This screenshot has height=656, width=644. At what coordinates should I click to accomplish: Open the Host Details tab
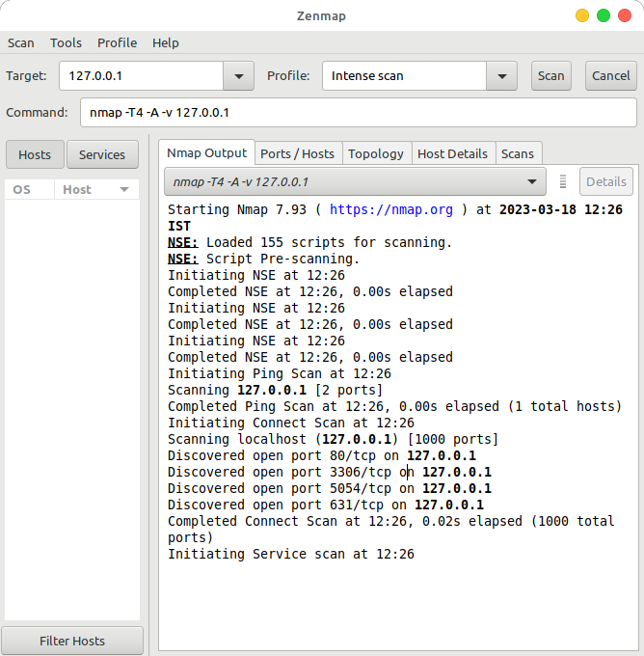[x=453, y=153]
